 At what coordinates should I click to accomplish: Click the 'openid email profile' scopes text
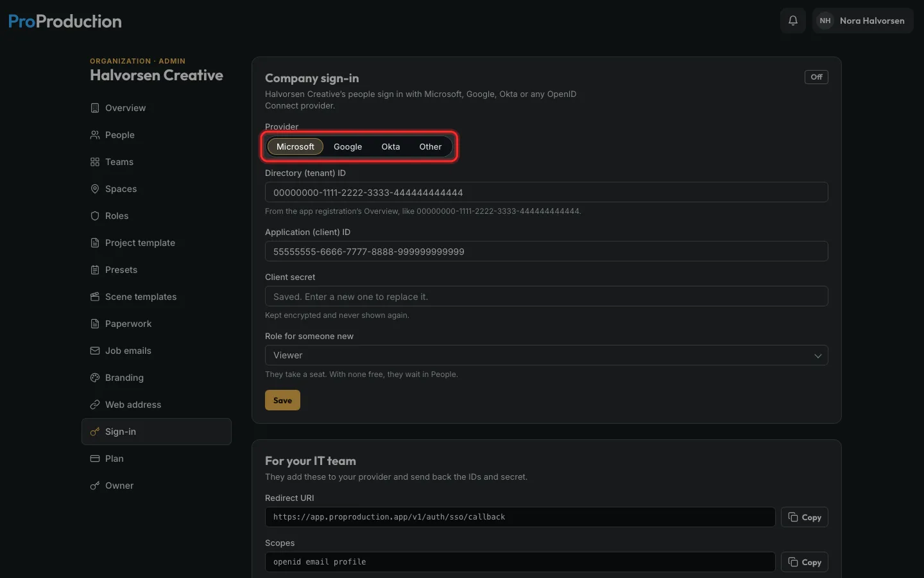coord(320,562)
